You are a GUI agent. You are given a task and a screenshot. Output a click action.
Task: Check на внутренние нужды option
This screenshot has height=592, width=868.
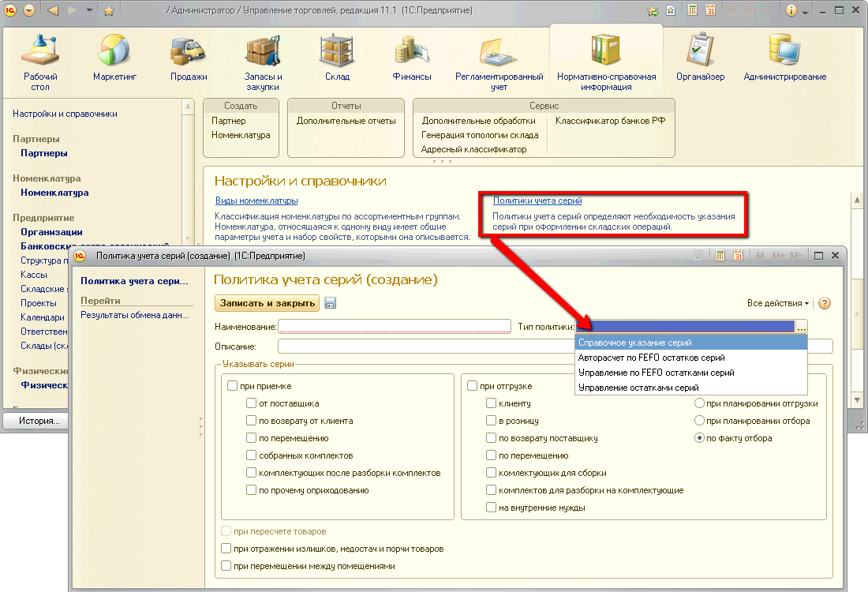tap(491, 508)
